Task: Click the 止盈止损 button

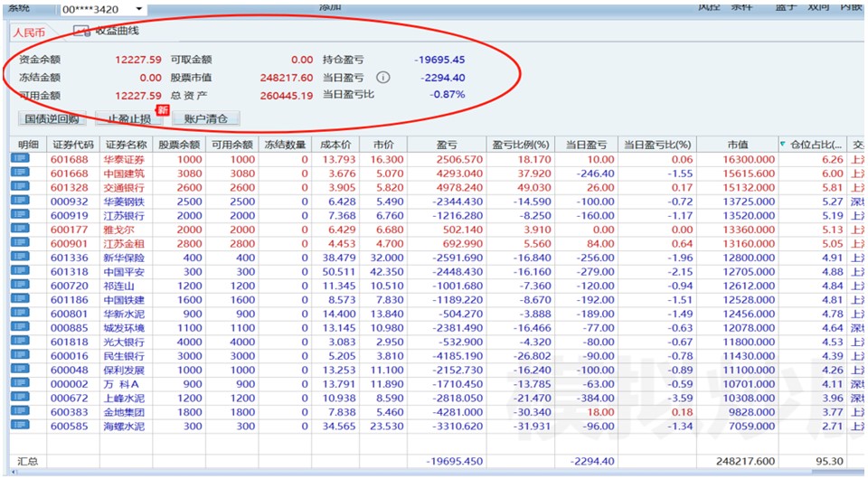Action: point(130,118)
